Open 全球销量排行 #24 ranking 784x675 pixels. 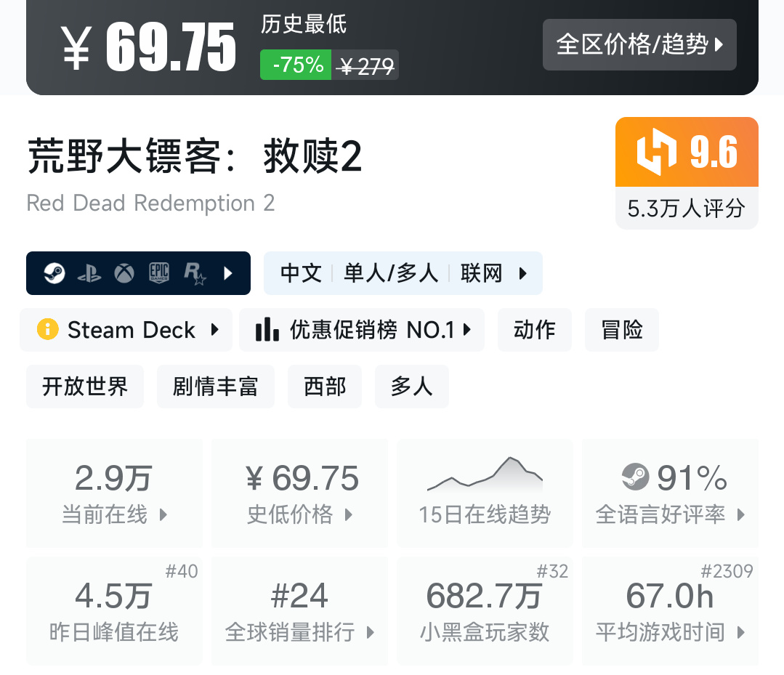299,611
